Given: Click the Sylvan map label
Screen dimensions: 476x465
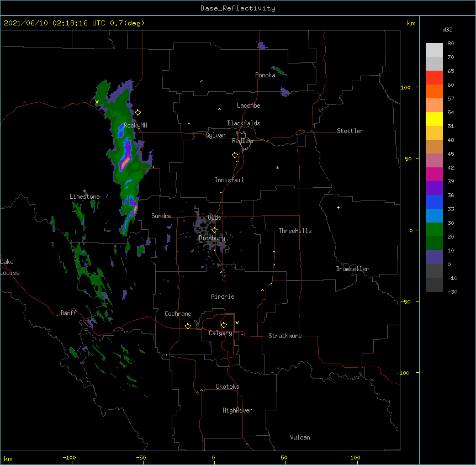Looking at the screenshot, I should coord(215,135).
